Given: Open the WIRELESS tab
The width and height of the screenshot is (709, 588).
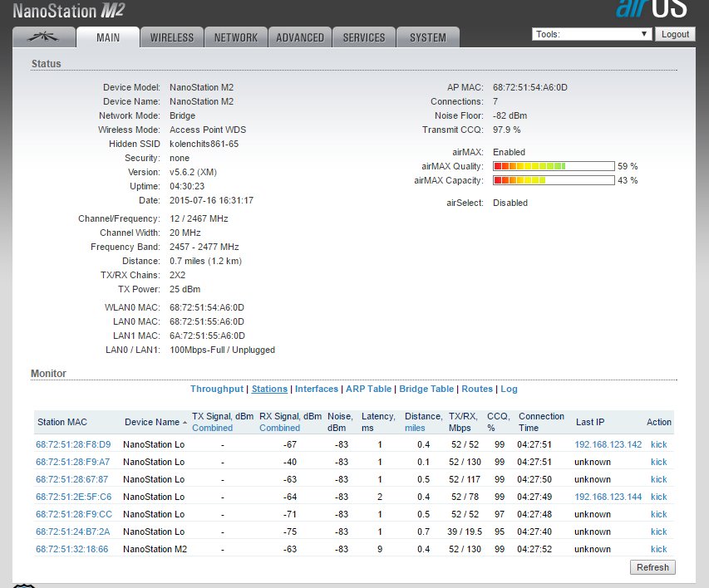Looking at the screenshot, I should coord(172,37).
